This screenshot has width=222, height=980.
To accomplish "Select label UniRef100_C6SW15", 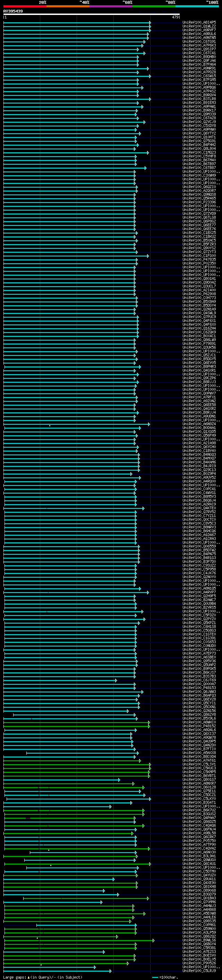I will pos(199,76).
